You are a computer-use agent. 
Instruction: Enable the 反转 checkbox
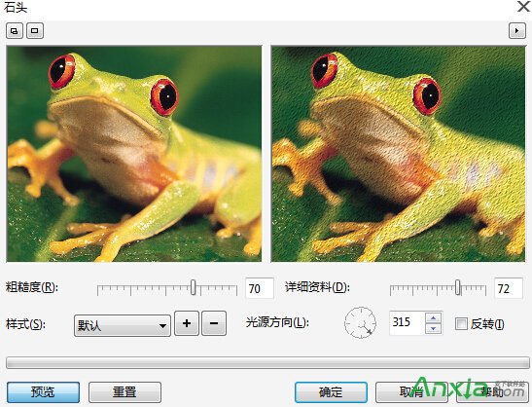point(461,324)
